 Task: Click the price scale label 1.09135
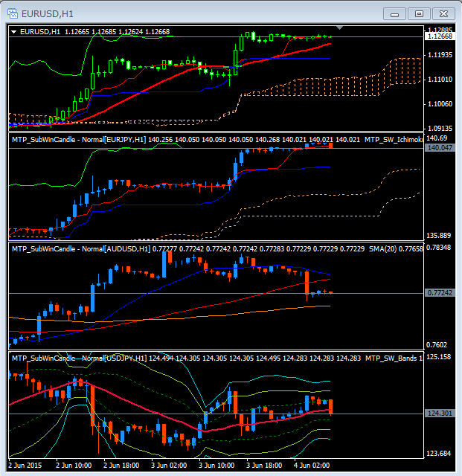[x=440, y=129]
